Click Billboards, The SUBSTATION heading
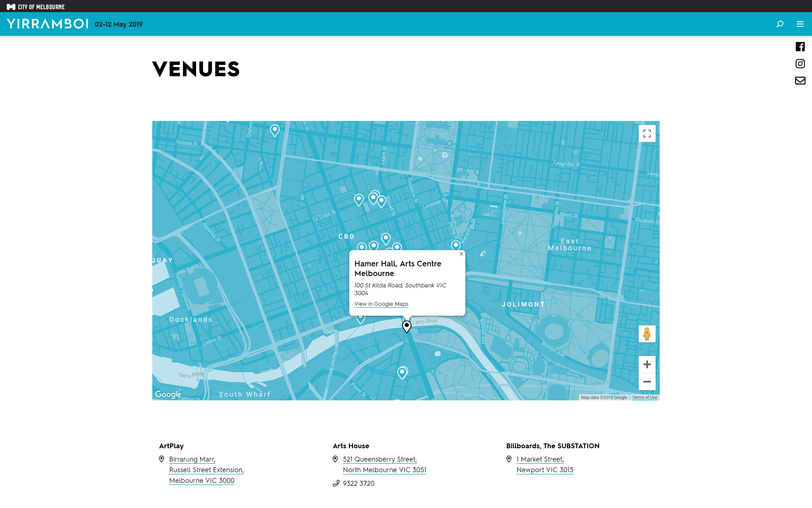The height and width of the screenshot is (508, 812). 553,446
